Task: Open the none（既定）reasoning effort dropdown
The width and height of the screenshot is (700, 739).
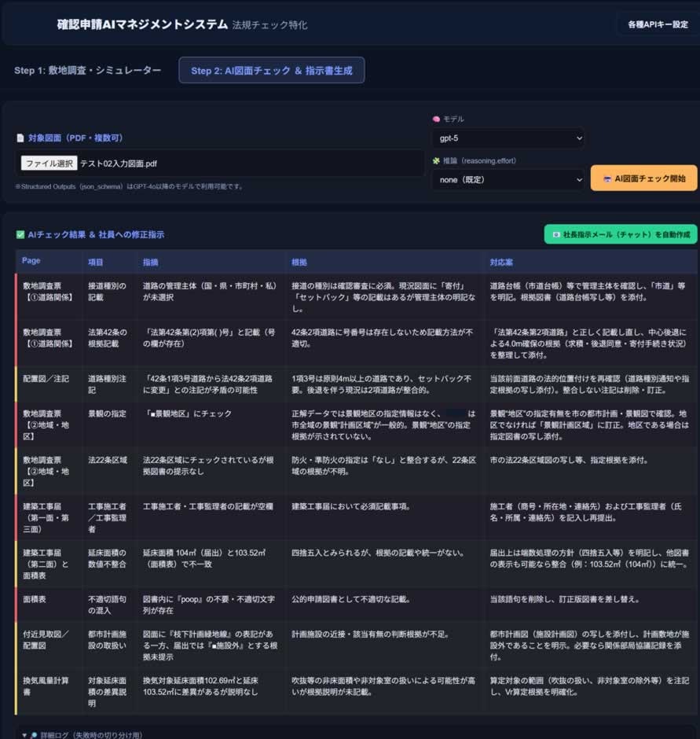Action: pos(508,179)
